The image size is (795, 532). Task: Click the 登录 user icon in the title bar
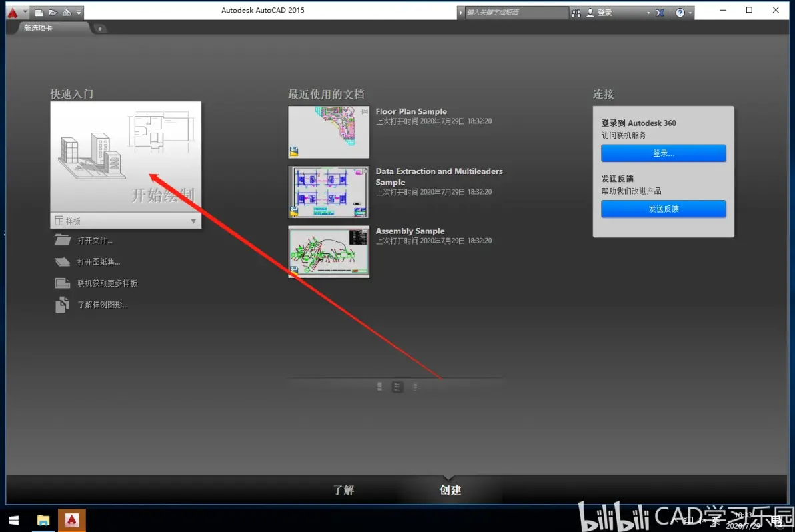pos(590,13)
